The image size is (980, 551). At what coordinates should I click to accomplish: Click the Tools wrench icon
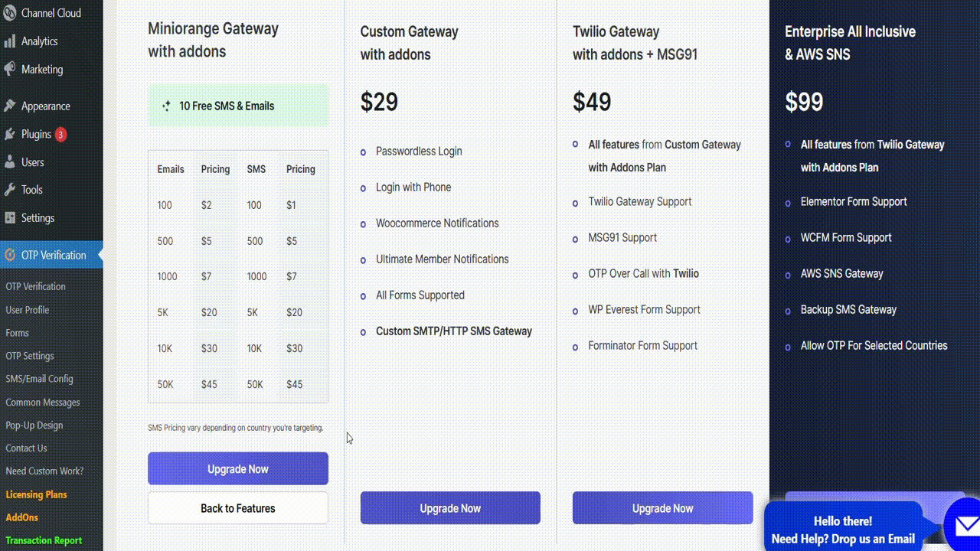pyautogui.click(x=9, y=190)
